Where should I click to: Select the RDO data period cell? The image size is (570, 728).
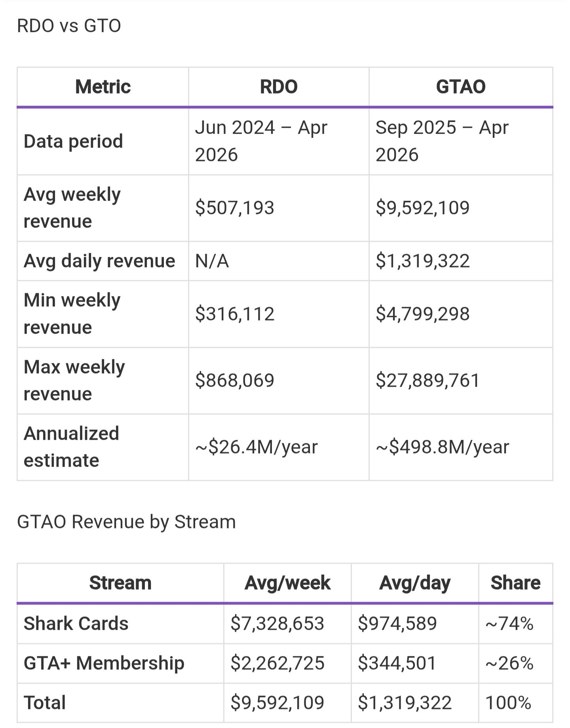click(x=261, y=141)
